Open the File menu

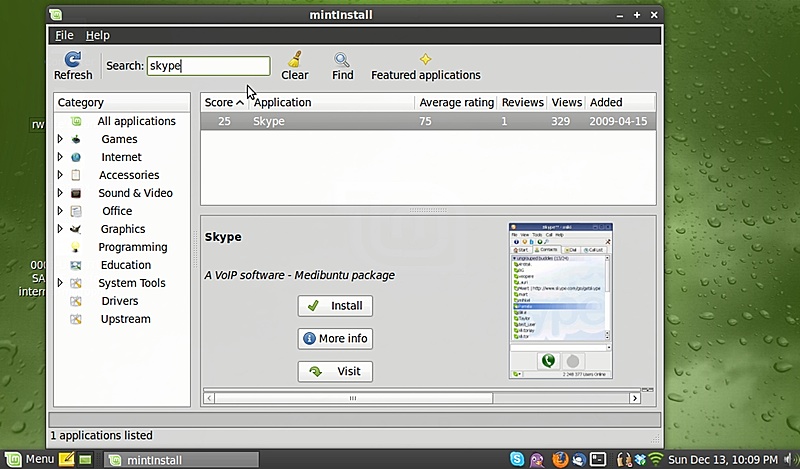(64, 35)
